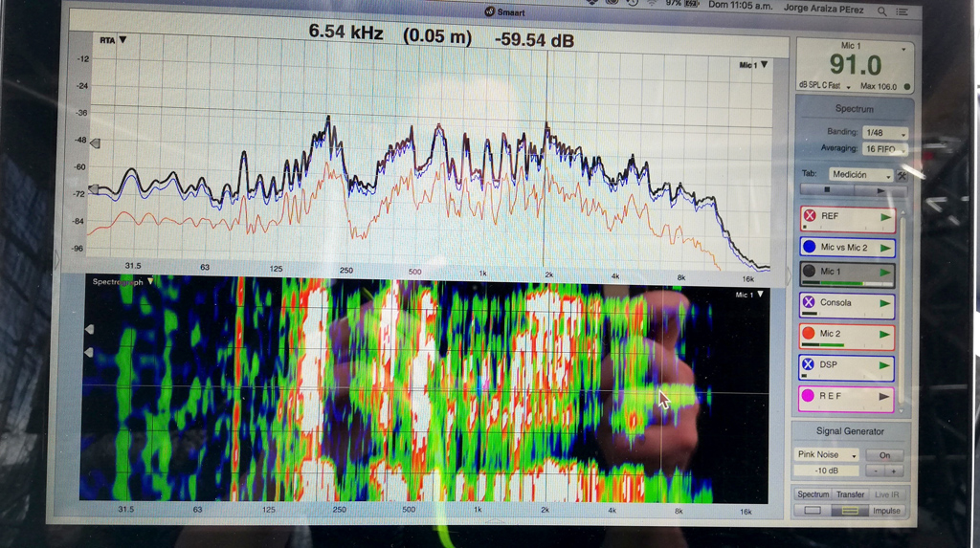The width and height of the screenshot is (980, 548).
Task: Stop all measurements with square button
Action: 827,189
